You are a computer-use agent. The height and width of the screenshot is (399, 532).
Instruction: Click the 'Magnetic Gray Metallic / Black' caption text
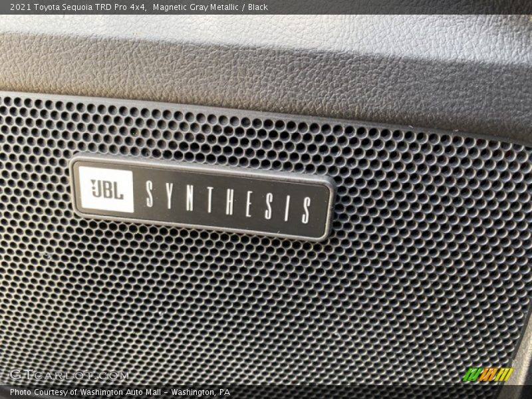[x=210, y=7]
